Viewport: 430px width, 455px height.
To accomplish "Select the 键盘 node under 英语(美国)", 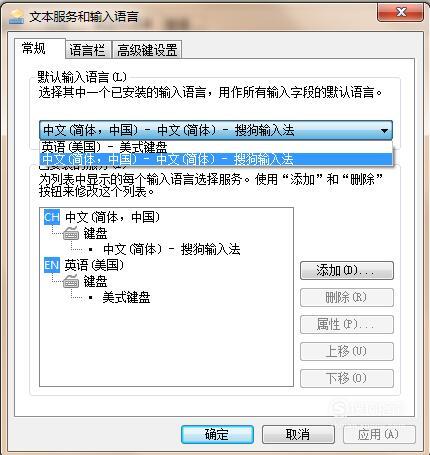I will [95, 281].
